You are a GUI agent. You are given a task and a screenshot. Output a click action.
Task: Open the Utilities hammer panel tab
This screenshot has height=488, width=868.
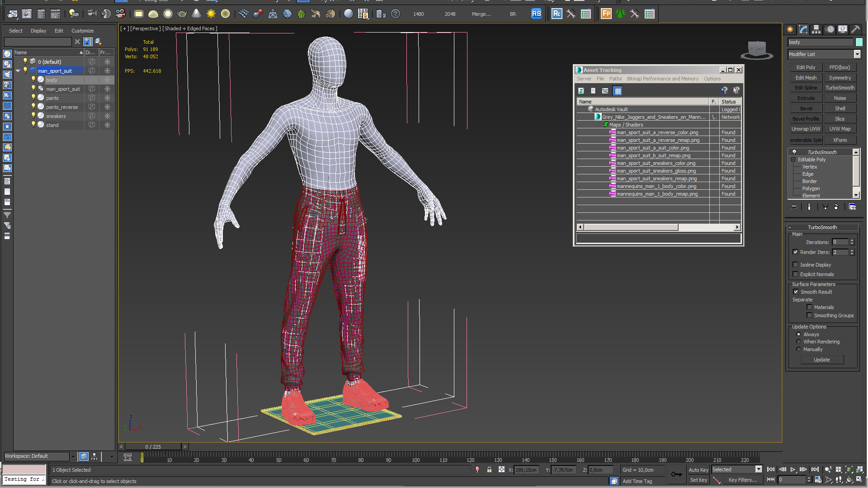pos(855,29)
